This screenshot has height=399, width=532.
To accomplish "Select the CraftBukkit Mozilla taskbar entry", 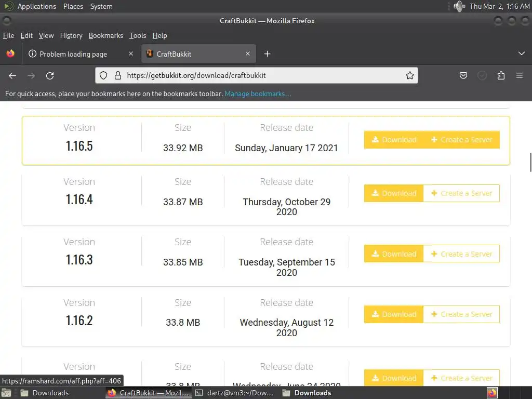I will (149, 393).
